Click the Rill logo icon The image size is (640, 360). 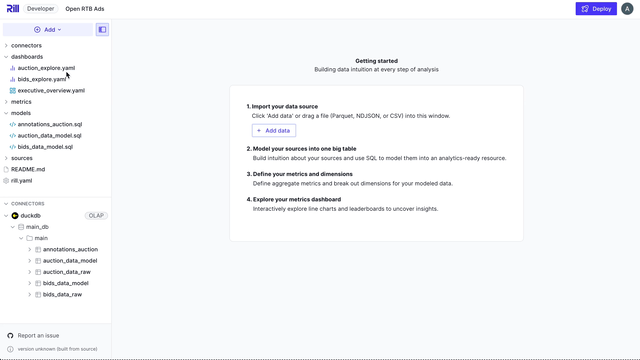[x=13, y=9]
